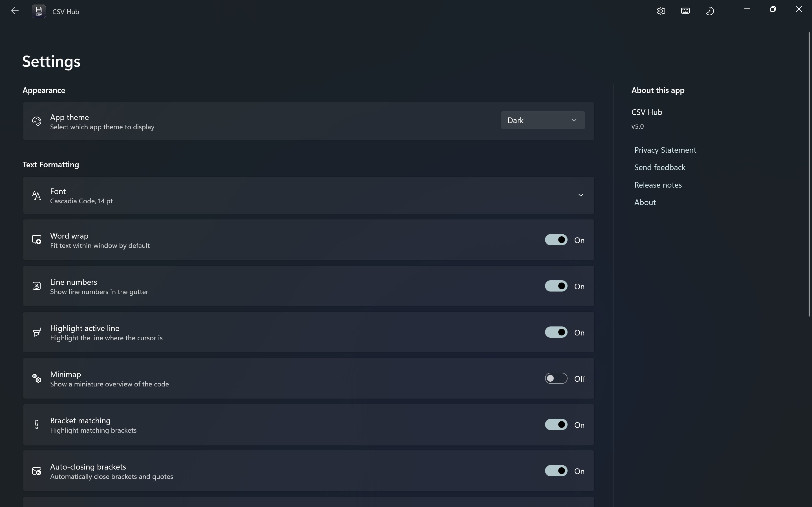The image size is (812, 507).
Task: Click the Minimap gears icon
Action: [37, 378]
